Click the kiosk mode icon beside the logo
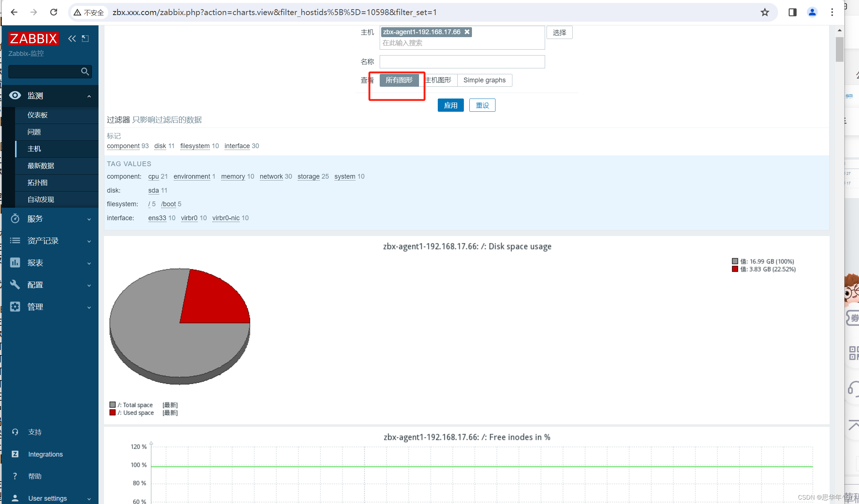The height and width of the screenshot is (504, 859). point(85,39)
